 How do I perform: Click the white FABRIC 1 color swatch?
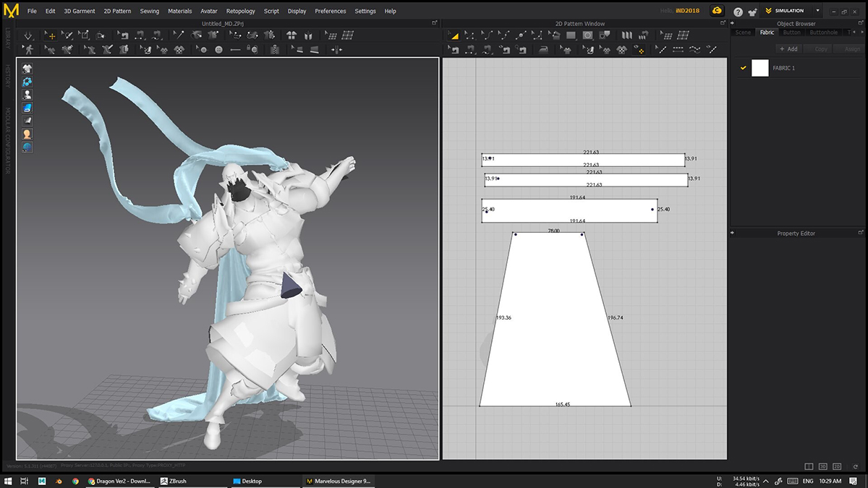[760, 68]
